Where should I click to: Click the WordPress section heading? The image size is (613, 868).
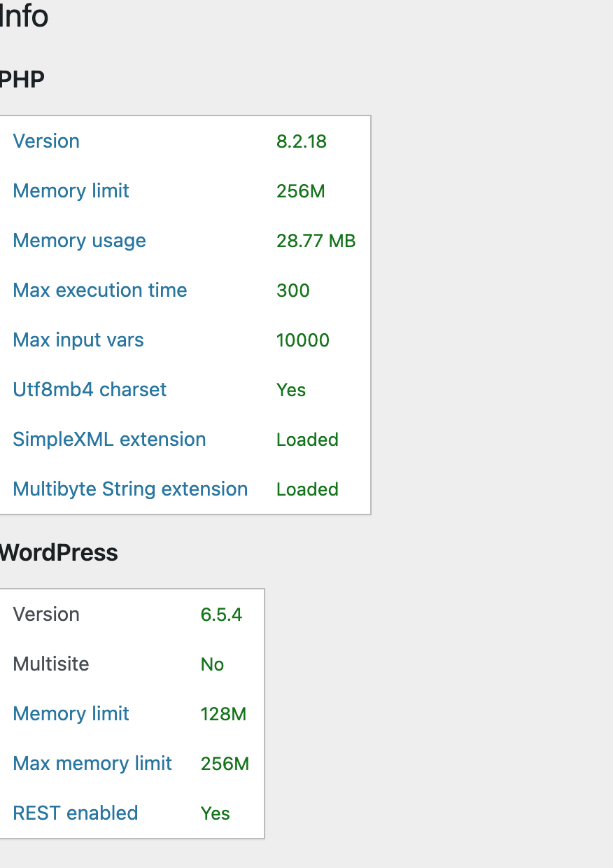click(59, 552)
